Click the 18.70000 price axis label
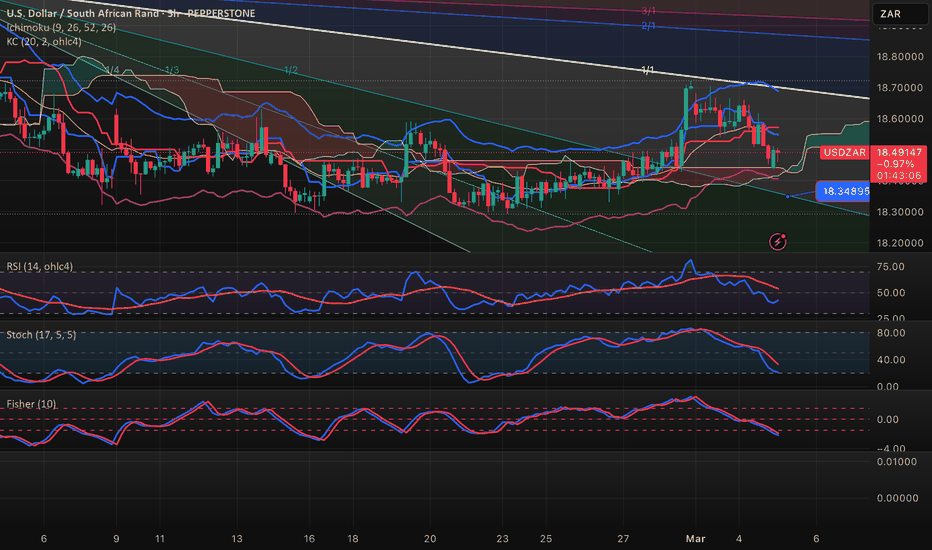932x550 pixels. point(900,88)
